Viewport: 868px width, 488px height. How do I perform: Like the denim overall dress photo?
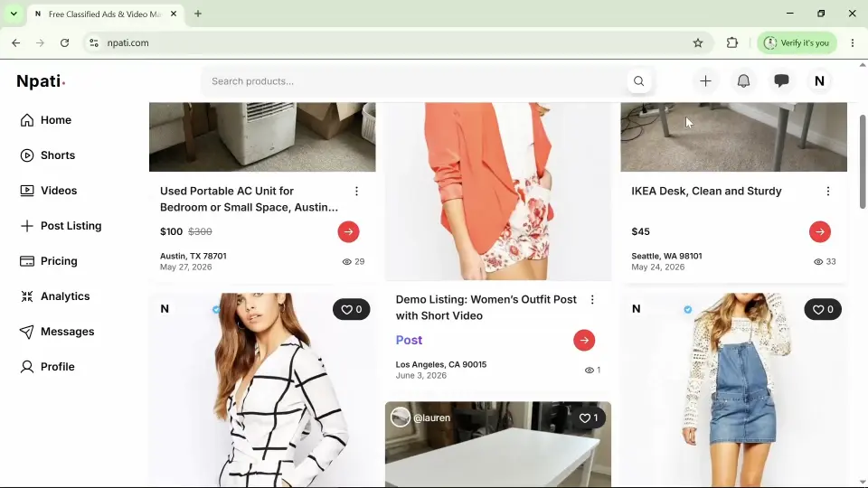click(x=823, y=310)
